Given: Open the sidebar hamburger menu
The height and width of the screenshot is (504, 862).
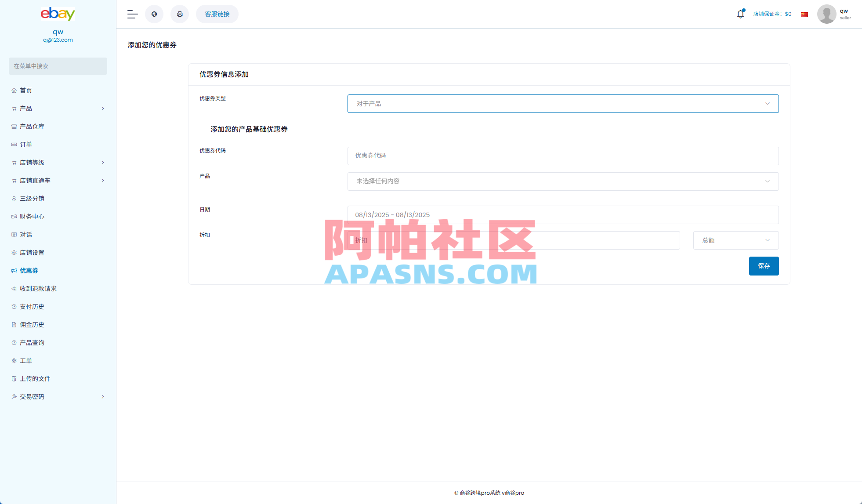Looking at the screenshot, I should click(x=132, y=14).
